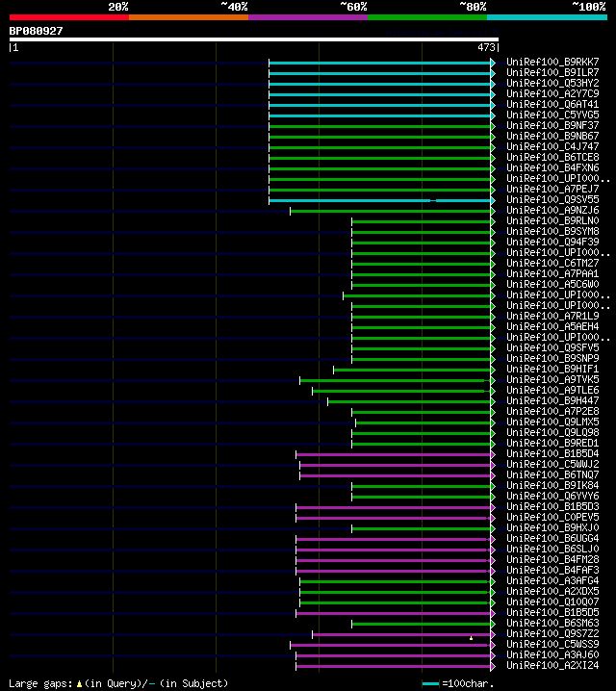Viewport: 616px width, 691px height.
Task: Select the UniRef100_Q6AT41 label
Action: (552, 105)
